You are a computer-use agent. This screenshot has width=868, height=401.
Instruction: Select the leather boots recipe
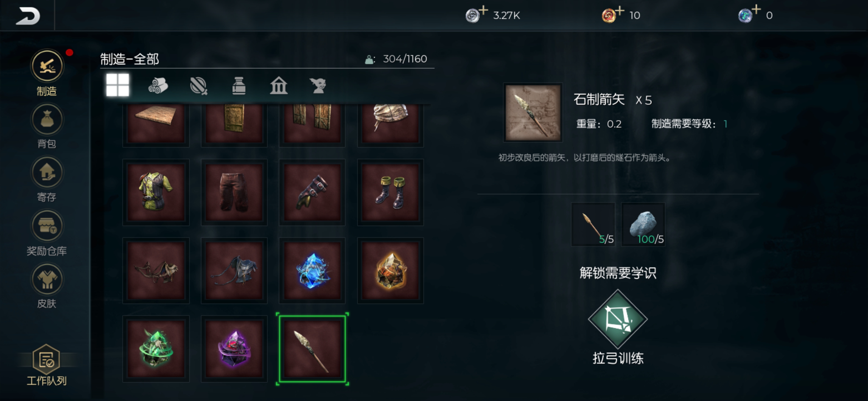tap(390, 192)
